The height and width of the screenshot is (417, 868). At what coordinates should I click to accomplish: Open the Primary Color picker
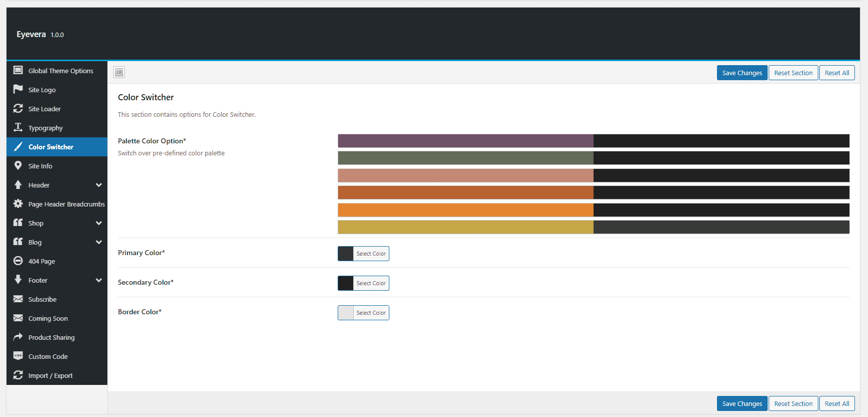(x=363, y=254)
